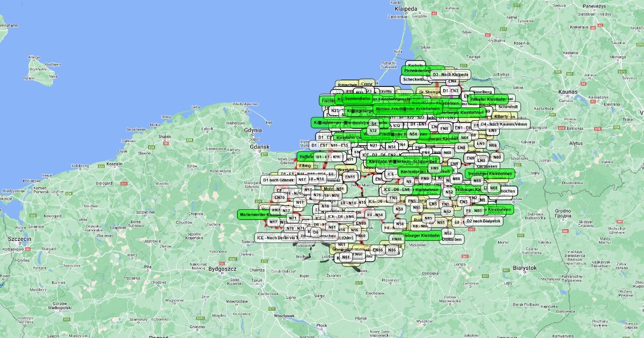Click the Eichniederung green label
Viewport: 644px width, 338px height.
click(x=416, y=70)
